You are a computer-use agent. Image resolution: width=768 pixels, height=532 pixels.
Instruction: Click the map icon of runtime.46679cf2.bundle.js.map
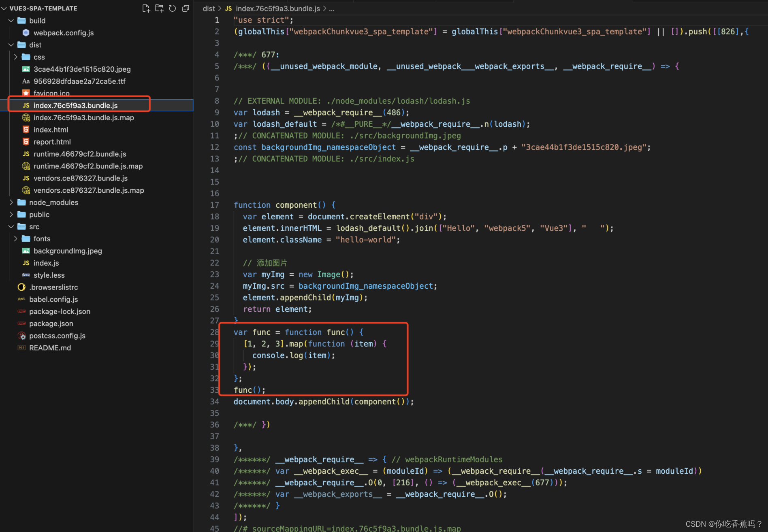tap(26, 166)
